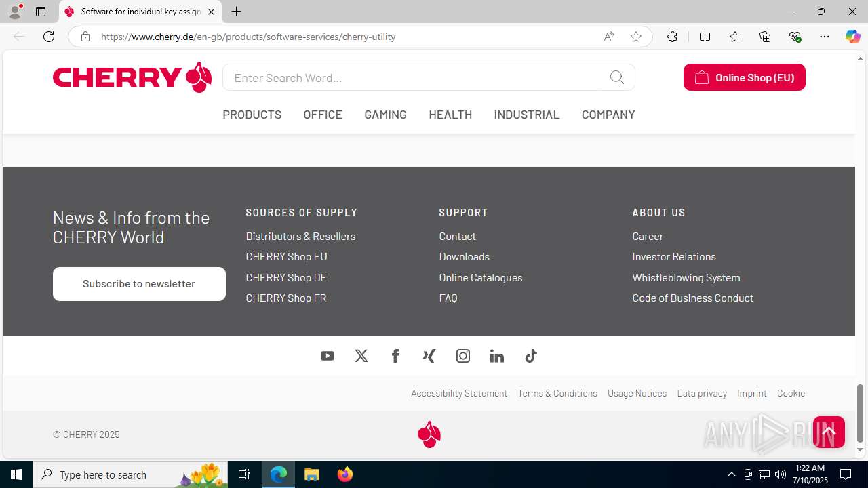Viewport: 868px width, 488px height.
Task: Open the CHERRY YouTube channel icon
Action: [328, 356]
